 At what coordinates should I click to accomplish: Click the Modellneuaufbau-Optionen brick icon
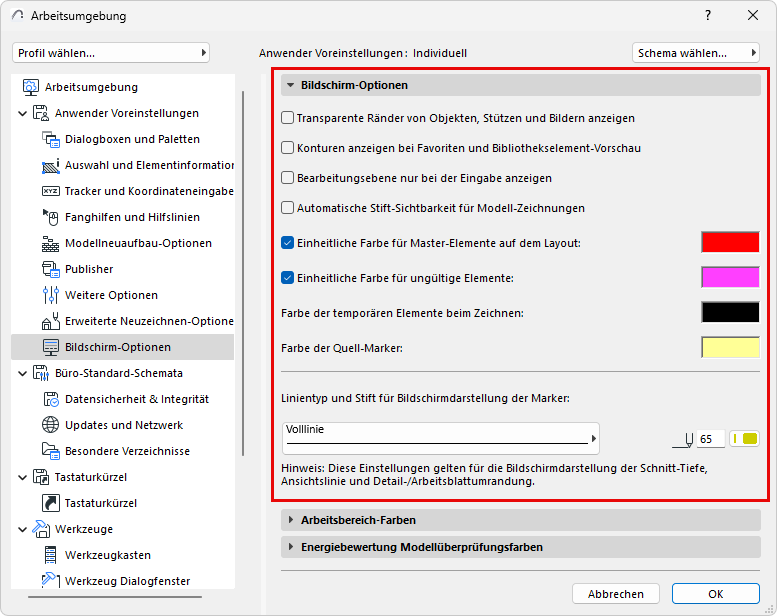point(51,243)
